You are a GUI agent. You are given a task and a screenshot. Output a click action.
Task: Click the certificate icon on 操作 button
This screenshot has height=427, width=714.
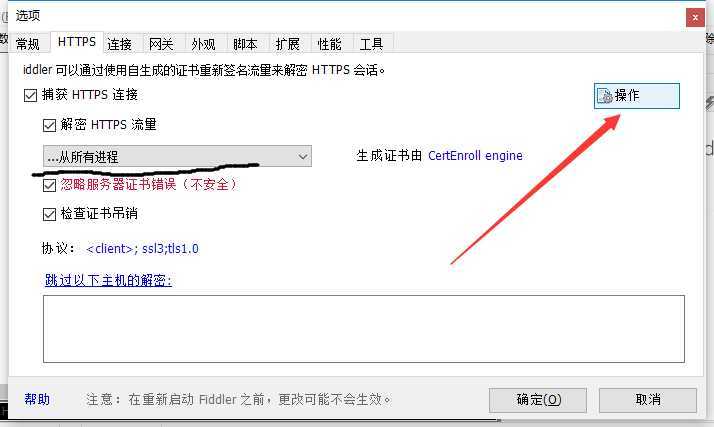[x=605, y=96]
